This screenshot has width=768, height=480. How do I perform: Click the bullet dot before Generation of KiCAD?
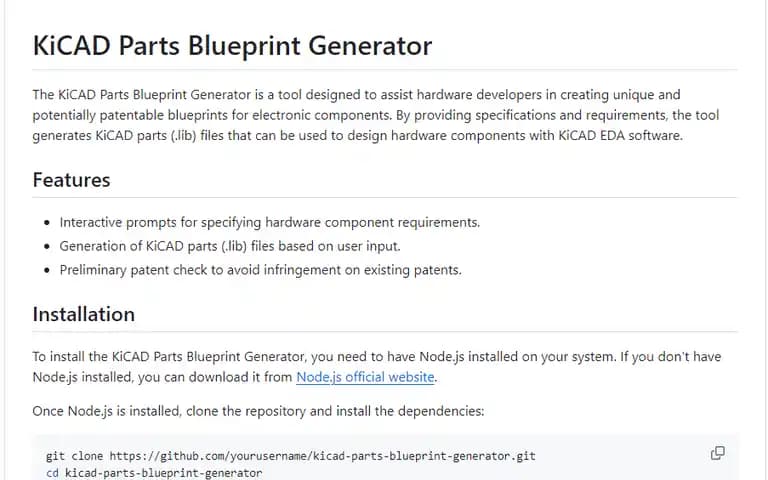tap(47, 246)
